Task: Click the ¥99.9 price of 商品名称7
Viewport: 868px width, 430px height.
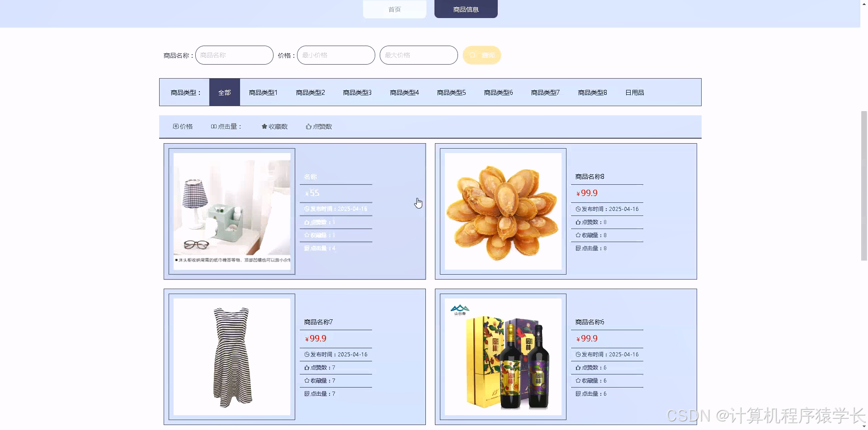Action: click(316, 339)
